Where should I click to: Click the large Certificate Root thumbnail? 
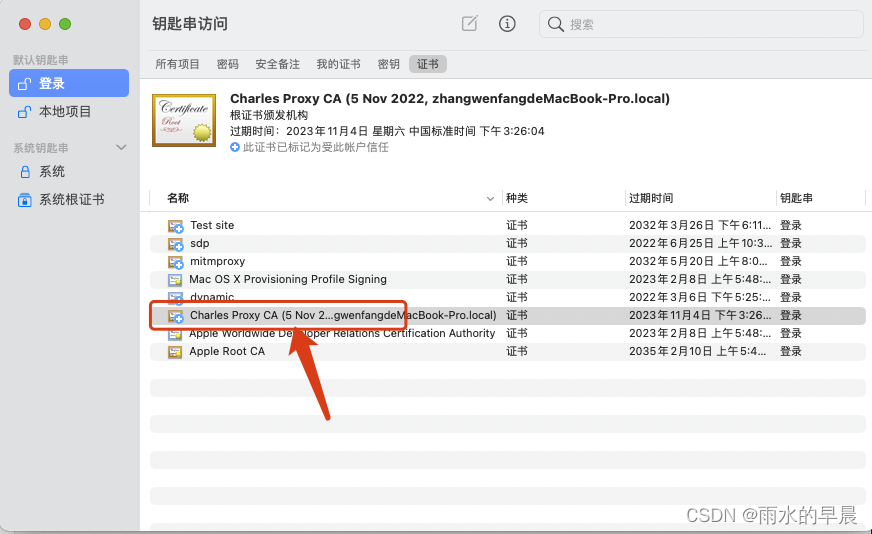click(x=184, y=120)
